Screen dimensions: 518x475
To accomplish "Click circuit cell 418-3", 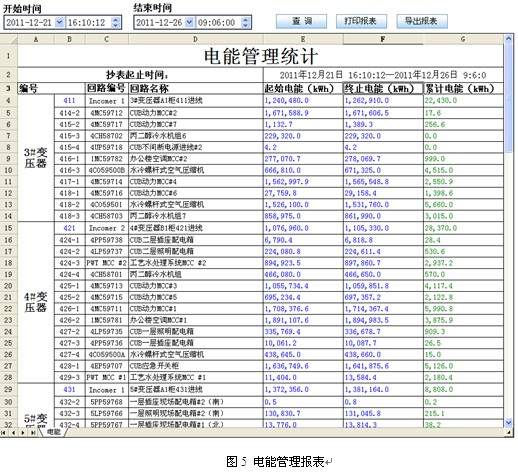I will point(70,216).
